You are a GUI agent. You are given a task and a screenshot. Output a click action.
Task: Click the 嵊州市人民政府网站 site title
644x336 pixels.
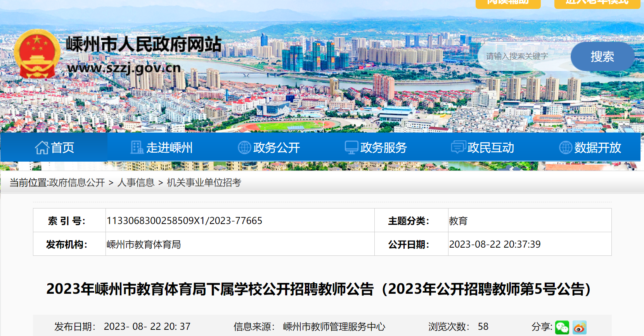pos(144,44)
